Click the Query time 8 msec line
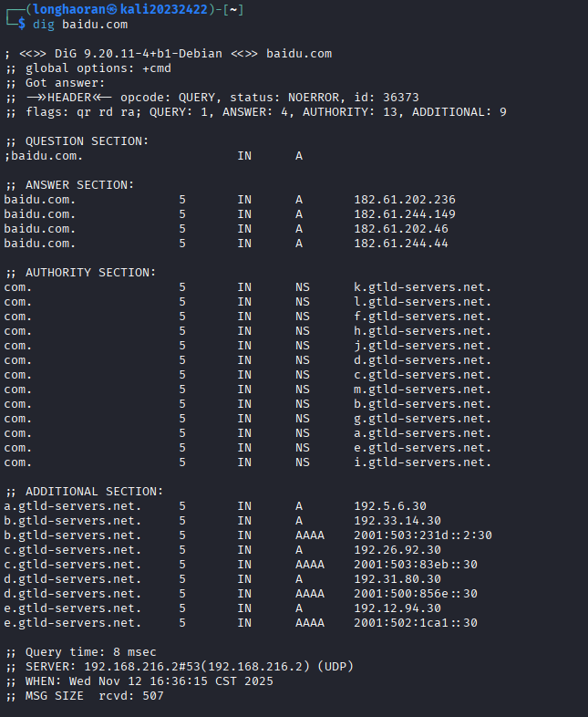 81,652
